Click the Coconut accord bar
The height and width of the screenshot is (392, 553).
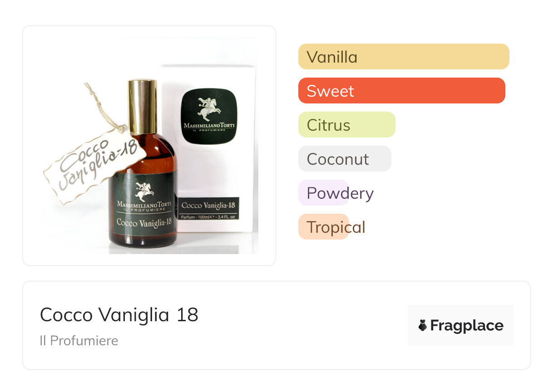pyautogui.click(x=345, y=159)
